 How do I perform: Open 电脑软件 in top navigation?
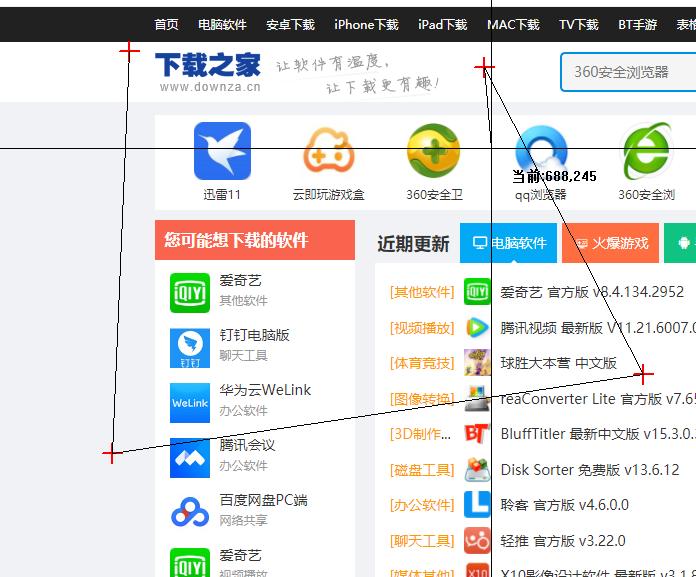[x=222, y=24]
